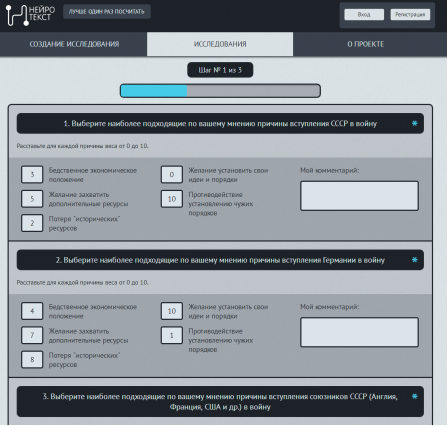Switch to the О проекте tab

(x=366, y=44)
